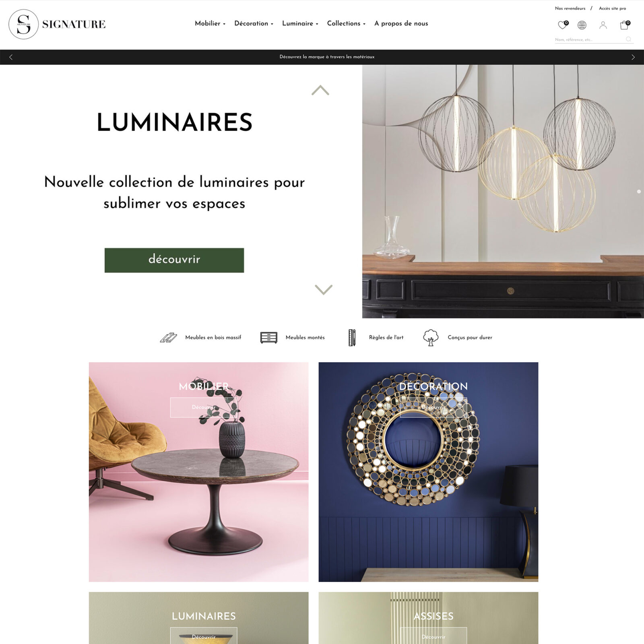Click the tree icon for Conçus pour durer
Image resolution: width=644 pixels, height=644 pixels.
pos(431,338)
